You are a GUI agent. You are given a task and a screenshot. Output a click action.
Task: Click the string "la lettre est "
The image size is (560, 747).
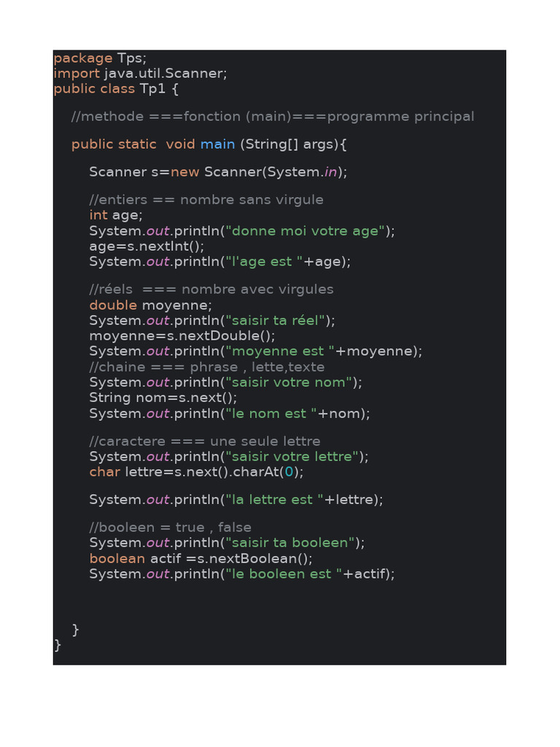point(274,500)
